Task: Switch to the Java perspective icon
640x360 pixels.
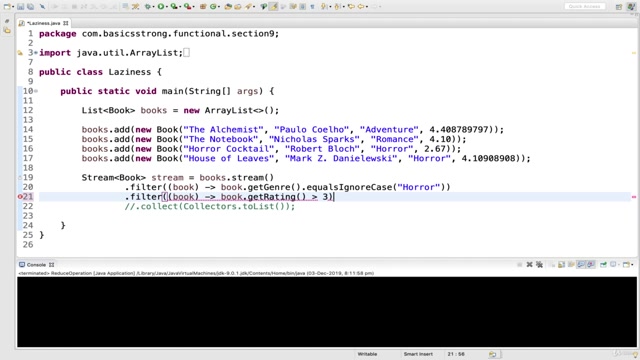Action: pyautogui.click(x=631, y=7)
